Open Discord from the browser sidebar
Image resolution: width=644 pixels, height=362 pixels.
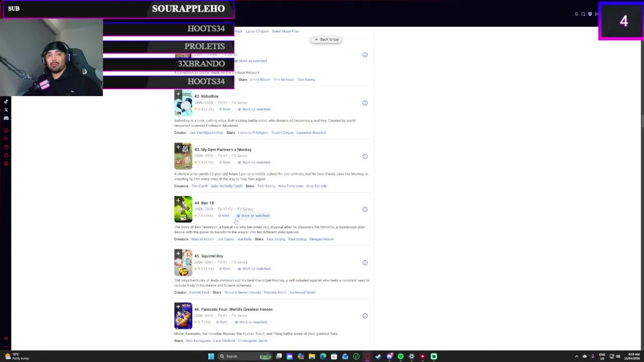6,118
